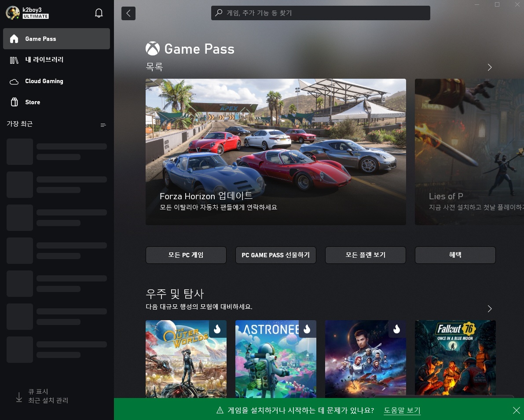This screenshot has height=420, width=524.
Task: Open Store in the sidebar
Action: (x=56, y=102)
